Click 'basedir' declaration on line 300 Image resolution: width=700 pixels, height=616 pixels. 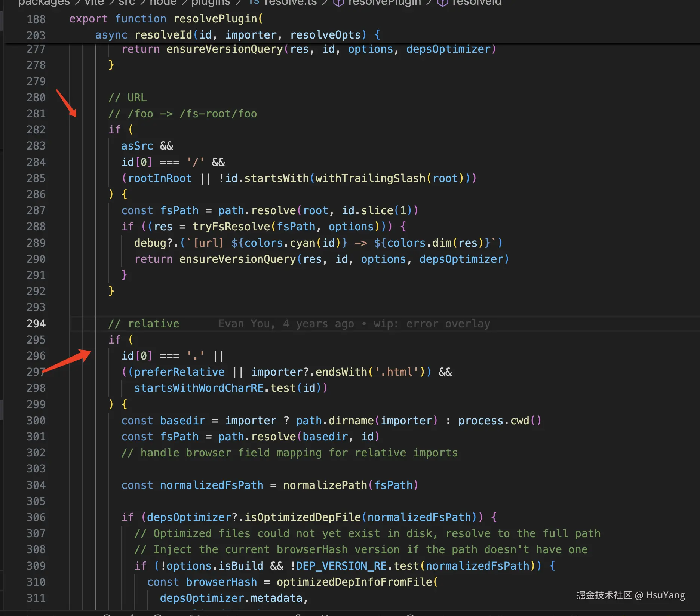[183, 421]
